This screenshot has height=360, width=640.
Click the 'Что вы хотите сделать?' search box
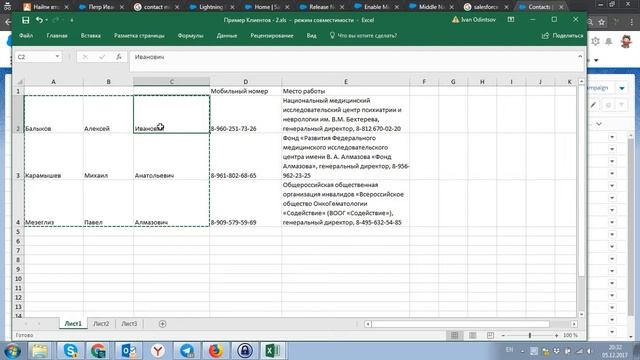coord(363,36)
